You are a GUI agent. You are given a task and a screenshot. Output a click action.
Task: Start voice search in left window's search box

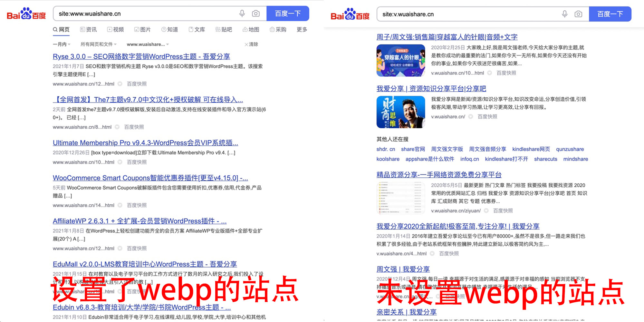242,14
